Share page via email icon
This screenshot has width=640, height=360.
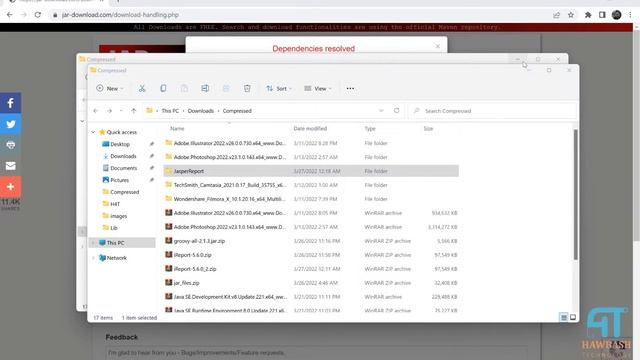11,166
